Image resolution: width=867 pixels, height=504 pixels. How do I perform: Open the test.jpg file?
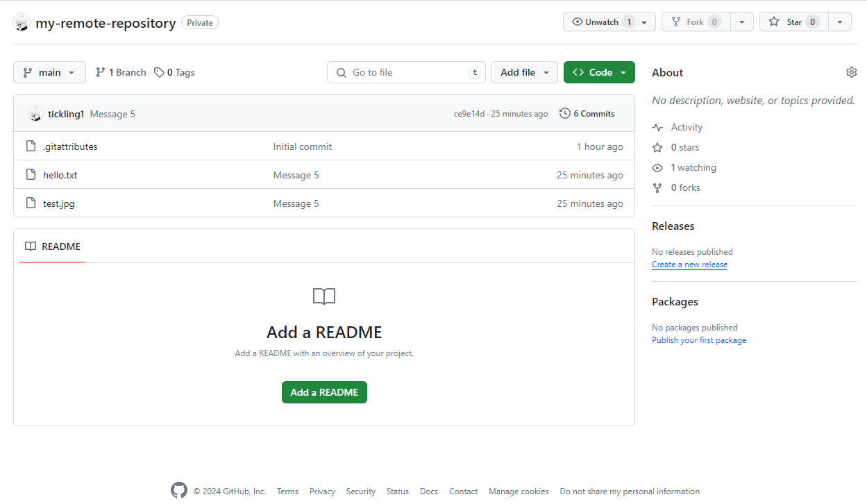tap(59, 203)
